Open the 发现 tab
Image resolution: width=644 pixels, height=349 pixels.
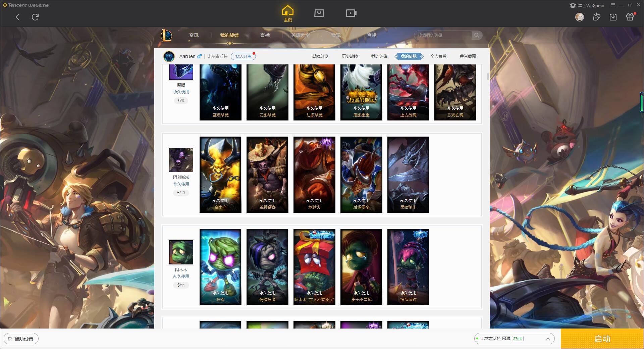(x=336, y=35)
